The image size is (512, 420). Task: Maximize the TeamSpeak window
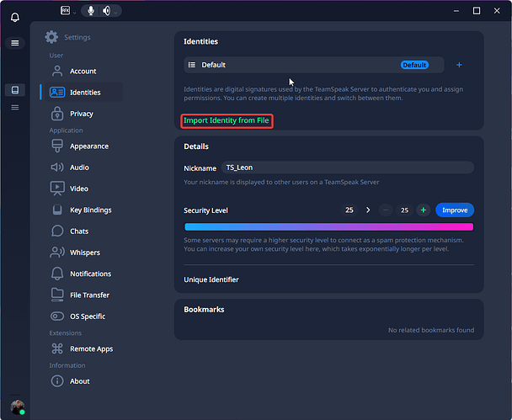(x=477, y=11)
